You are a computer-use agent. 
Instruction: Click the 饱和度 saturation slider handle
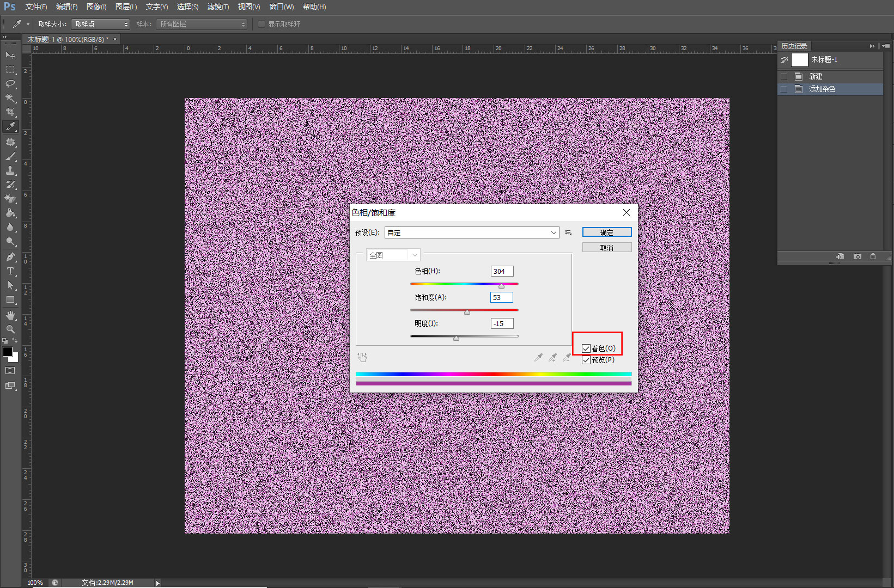pos(467,312)
